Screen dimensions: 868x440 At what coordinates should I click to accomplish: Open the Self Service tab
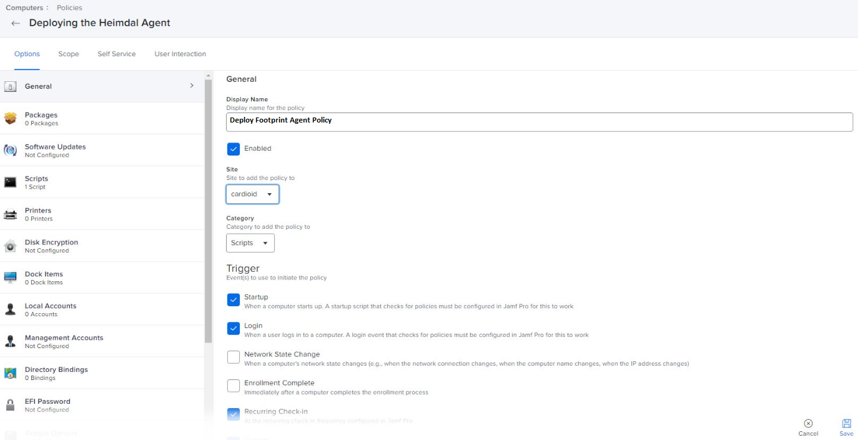(117, 54)
